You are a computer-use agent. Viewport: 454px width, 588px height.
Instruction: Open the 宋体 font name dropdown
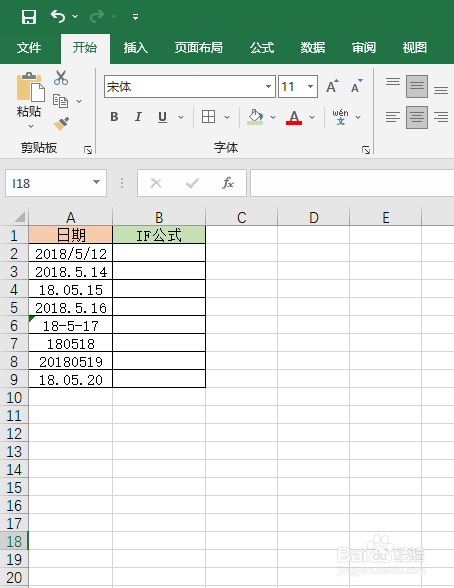coord(268,87)
